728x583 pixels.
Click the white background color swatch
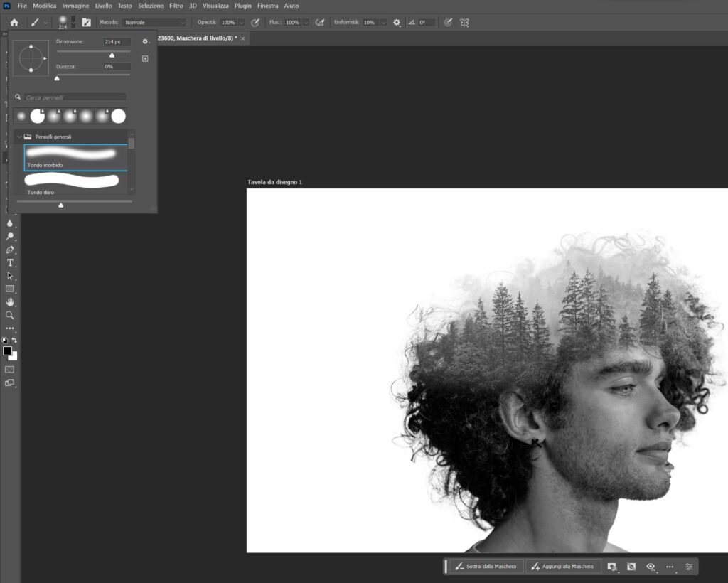coord(14,358)
